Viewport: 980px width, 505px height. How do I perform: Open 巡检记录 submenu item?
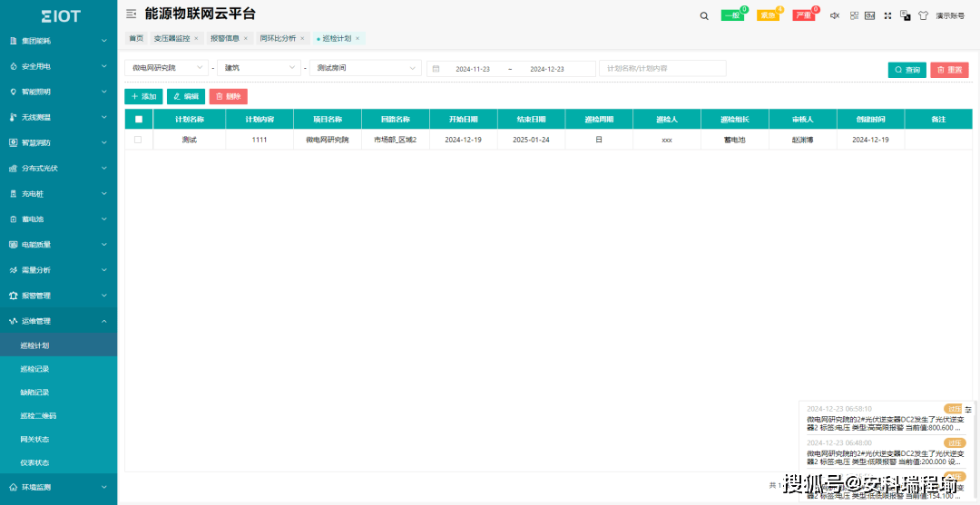34,369
